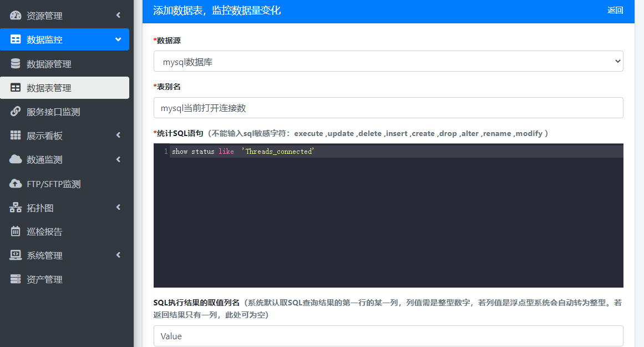Click the *表别名 field label

click(167, 87)
